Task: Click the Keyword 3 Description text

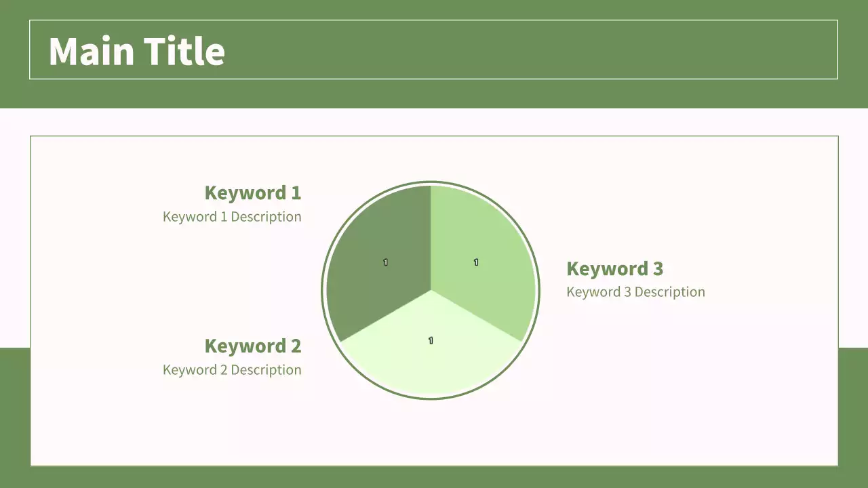Action: click(x=635, y=292)
